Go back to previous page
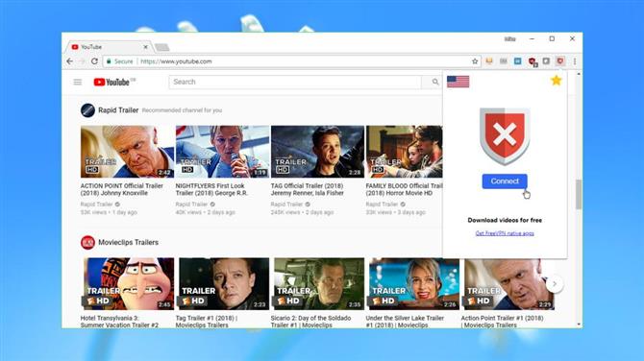The height and width of the screenshot is (361, 644). (x=69, y=61)
